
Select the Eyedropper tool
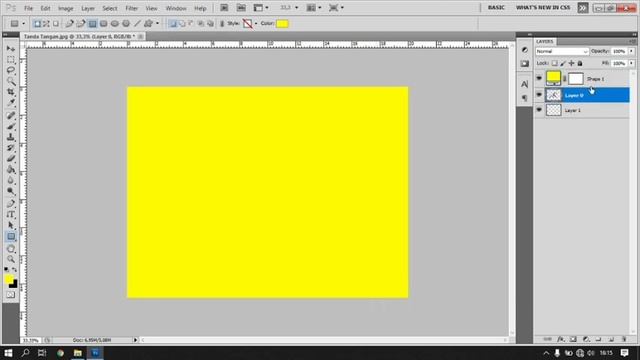pos(11,102)
